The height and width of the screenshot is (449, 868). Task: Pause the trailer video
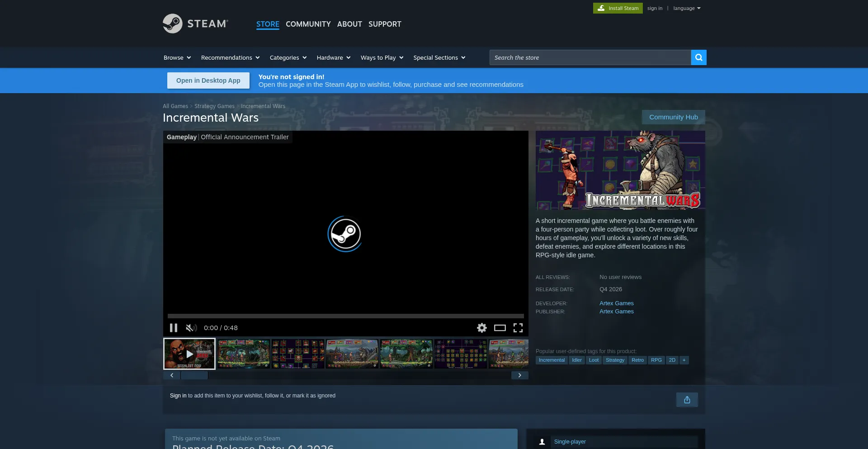click(174, 328)
